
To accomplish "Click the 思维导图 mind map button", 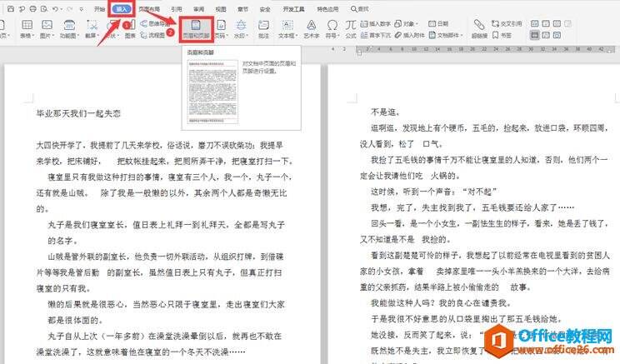I will (155, 23).
